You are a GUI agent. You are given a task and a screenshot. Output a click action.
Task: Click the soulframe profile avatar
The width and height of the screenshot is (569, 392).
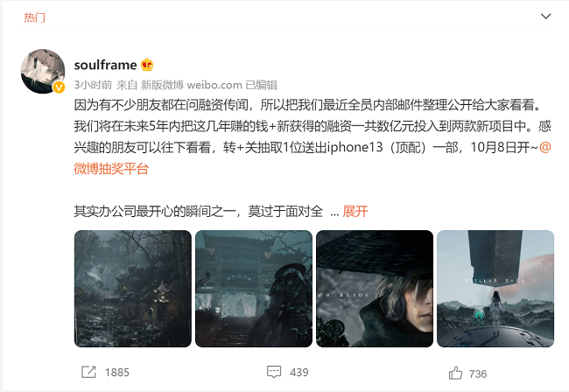click(43, 72)
